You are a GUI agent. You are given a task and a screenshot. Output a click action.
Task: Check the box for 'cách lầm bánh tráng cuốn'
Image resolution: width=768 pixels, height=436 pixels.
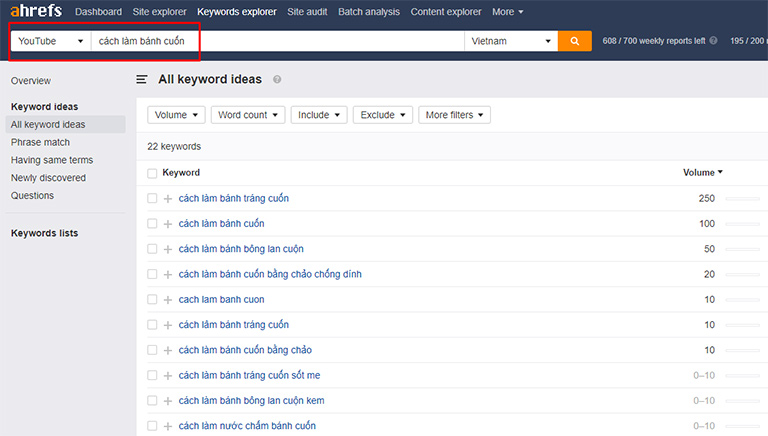tap(152, 325)
